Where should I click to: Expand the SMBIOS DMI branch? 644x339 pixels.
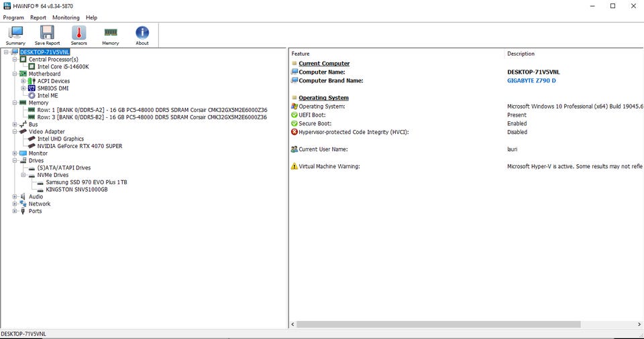click(23, 88)
